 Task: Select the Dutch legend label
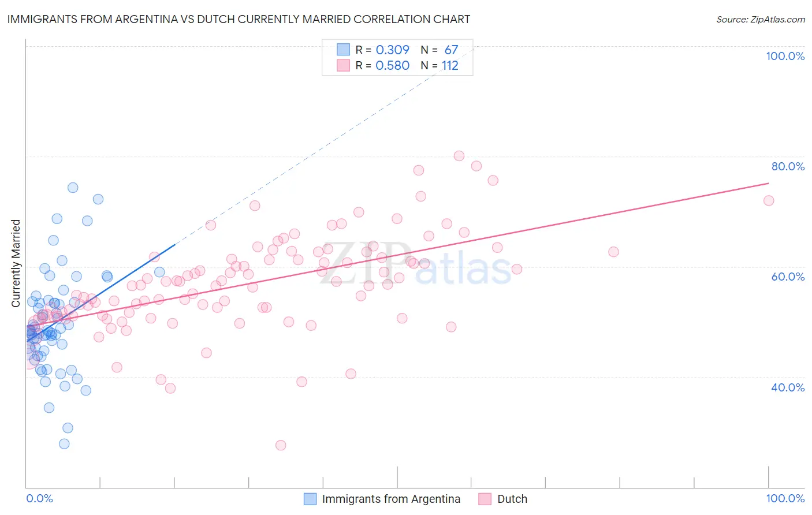(512, 499)
